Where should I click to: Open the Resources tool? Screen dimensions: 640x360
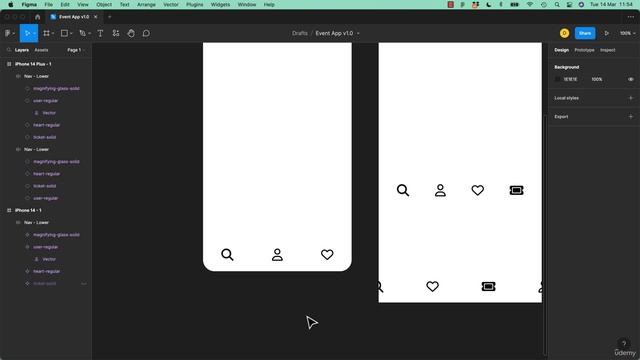tap(116, 33)
